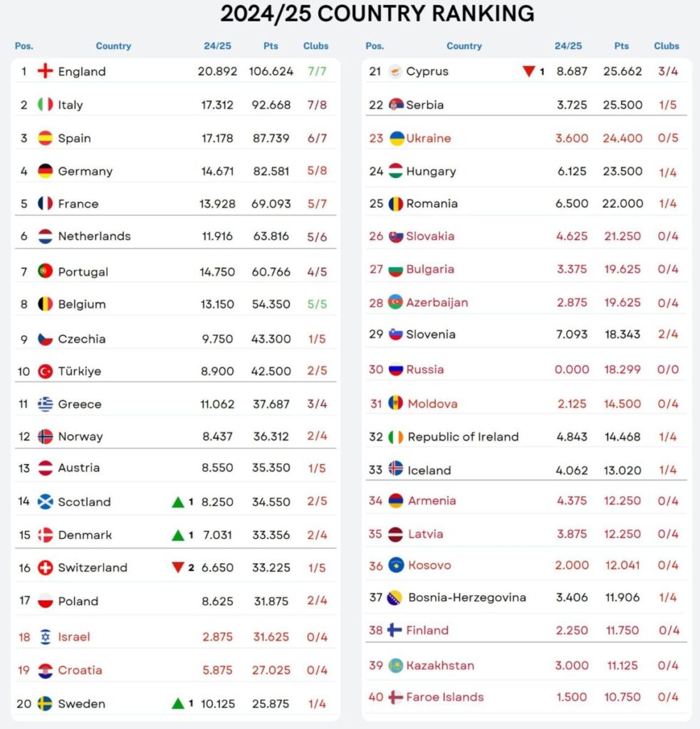Viewport: 700px width, 729px height.
Task: Sort by right table Clubs header
Action: click(x=667, y=46)
